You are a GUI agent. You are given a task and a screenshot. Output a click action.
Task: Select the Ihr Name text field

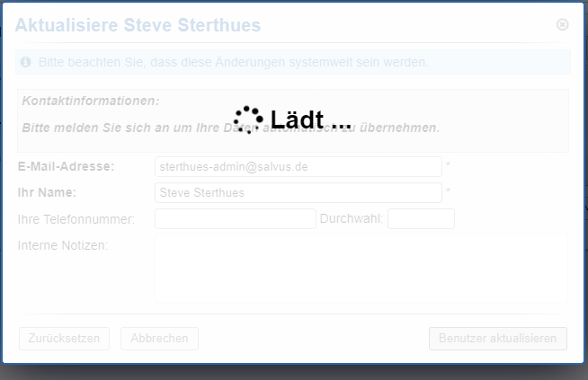tap(298, 192)
